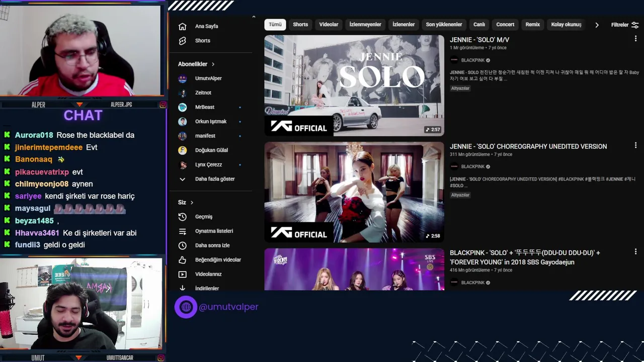Viewport: 644px width, 362px height.
Task: Open the Filtreler filter icon
Action: point(635,25)
